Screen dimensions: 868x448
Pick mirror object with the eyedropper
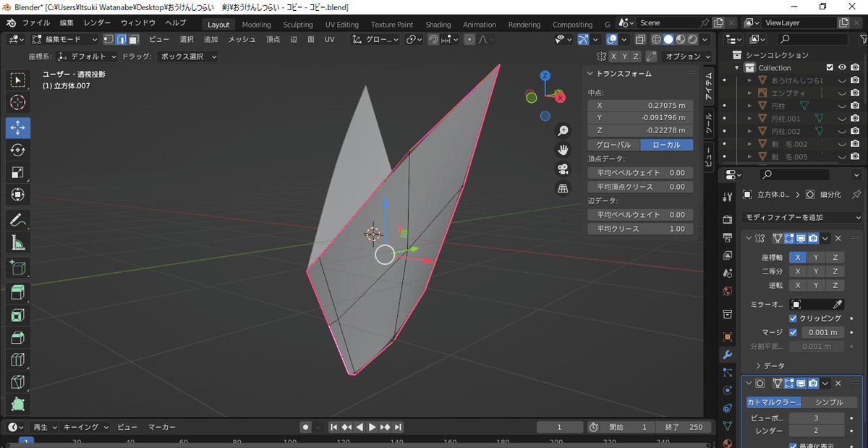(x=838, y=305)
